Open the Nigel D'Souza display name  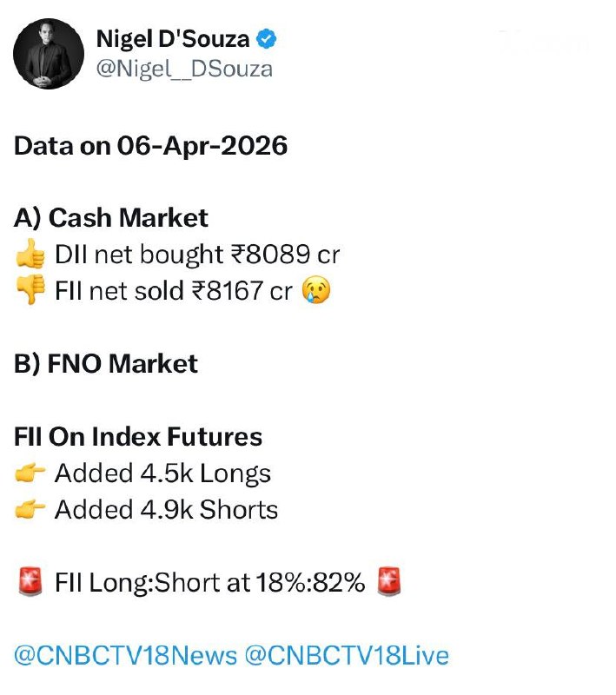pyautogui.click(x=174, y=39)
